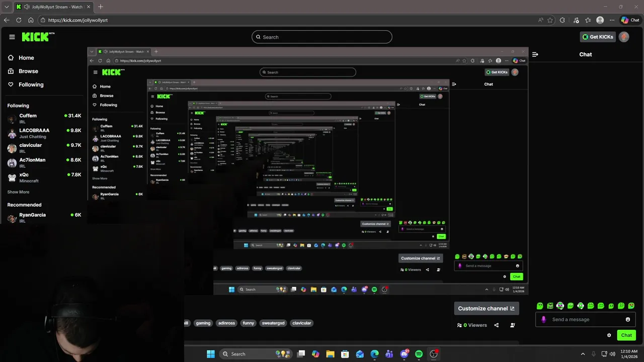Open the tab actions dropdown
The height and width of the screenshot is (362, 644).
pos(7,7)
